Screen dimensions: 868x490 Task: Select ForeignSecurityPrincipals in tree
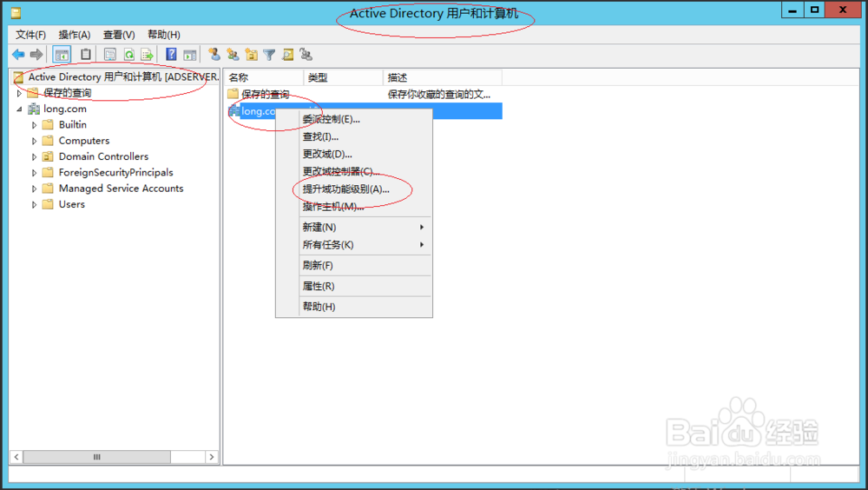tap(115, 172)
